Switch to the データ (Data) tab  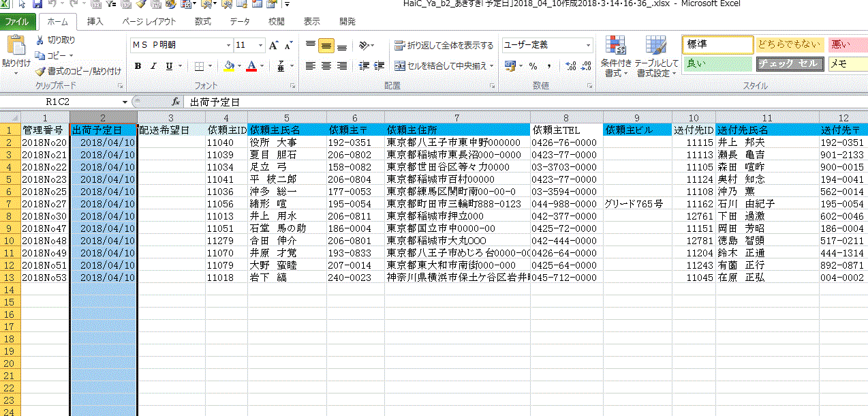(240, 22)
